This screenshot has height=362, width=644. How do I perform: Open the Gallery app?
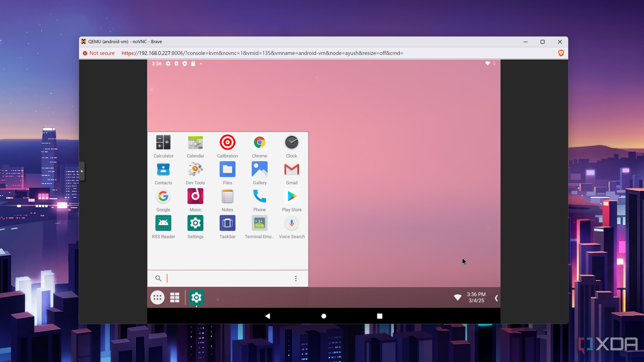(259, 173)
